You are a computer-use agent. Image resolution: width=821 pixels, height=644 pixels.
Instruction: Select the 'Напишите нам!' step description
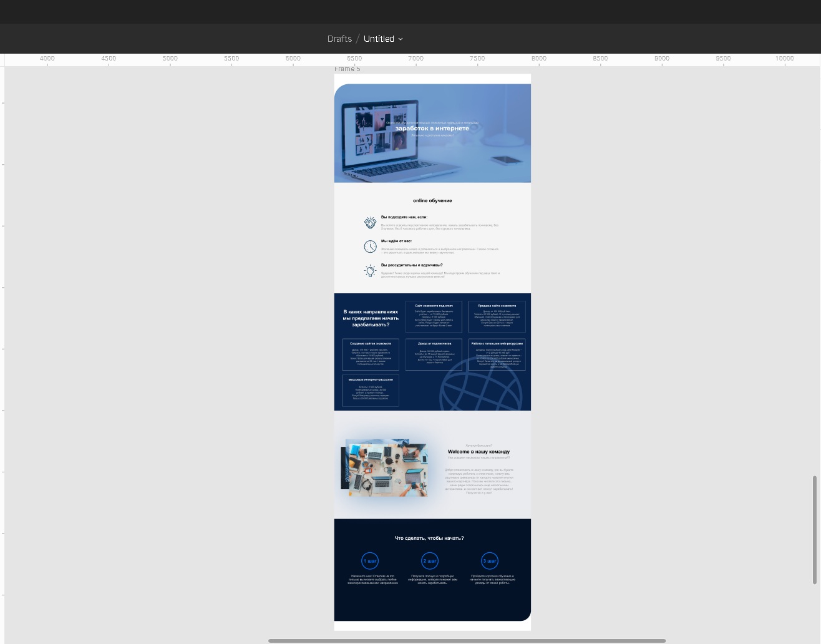(373, 579)
